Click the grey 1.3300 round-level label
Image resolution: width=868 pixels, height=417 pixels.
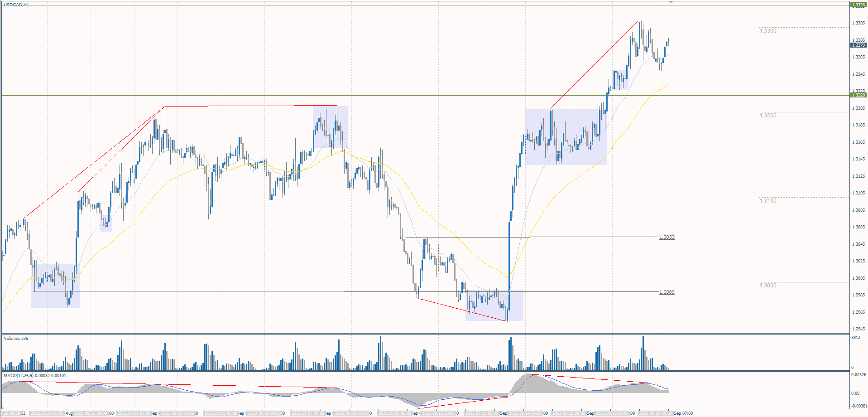click(768, 31)
